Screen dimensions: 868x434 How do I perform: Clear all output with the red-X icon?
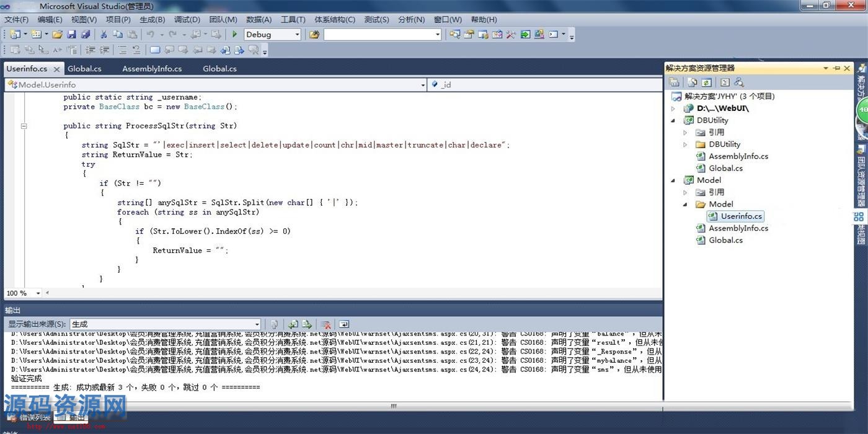pyautogui.click(x=325, y=324)
